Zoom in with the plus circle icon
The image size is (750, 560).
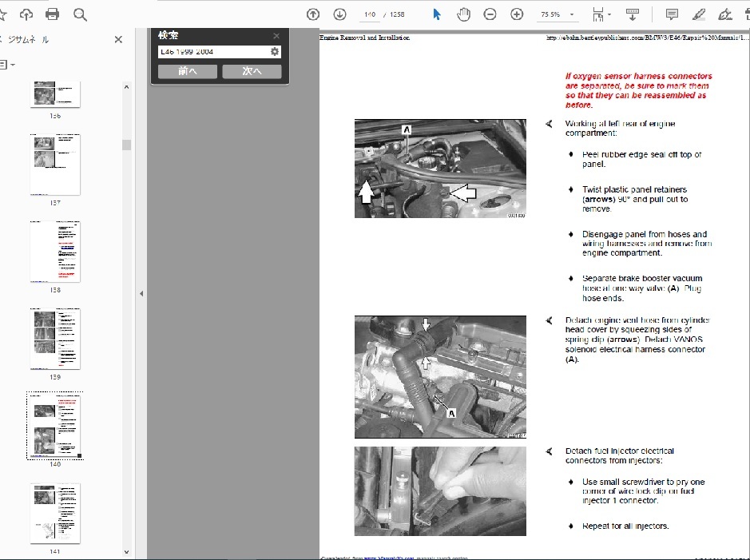pyautogui.click(x=517, y=14)
